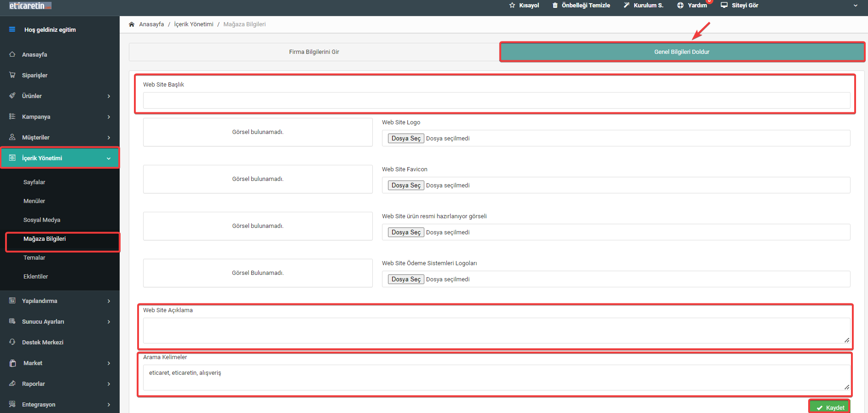This screenshot has height=413, width=868.
Task: Expand the Müşteriler submenu chevron
Action: [x=109, y=138]
